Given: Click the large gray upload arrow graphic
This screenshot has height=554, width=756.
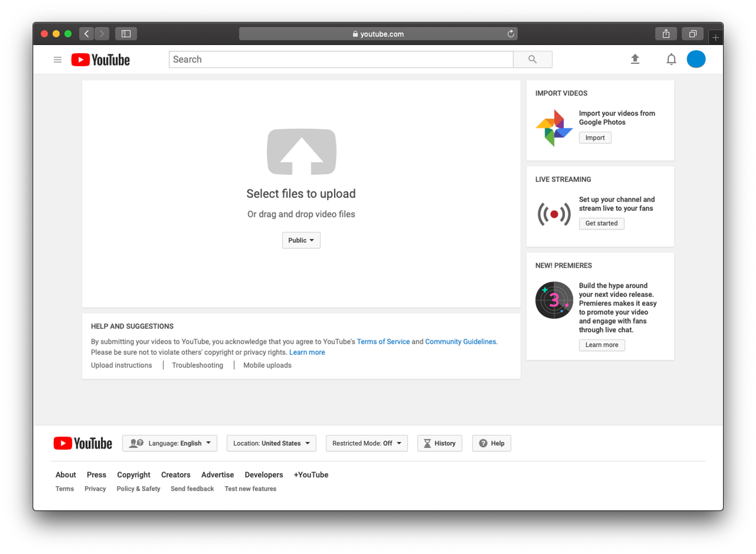Looking at the screenshot, I should coord(301,152).
